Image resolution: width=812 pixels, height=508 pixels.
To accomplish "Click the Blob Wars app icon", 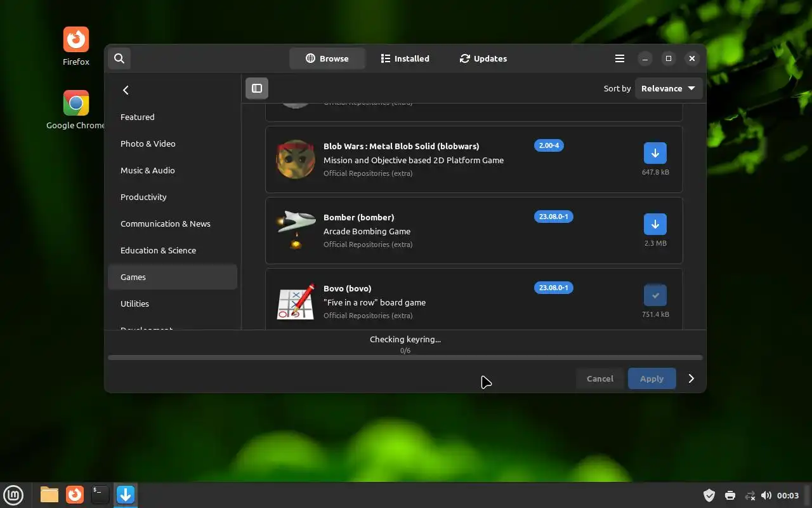I will pyautogui.click(x=296, y=159).
